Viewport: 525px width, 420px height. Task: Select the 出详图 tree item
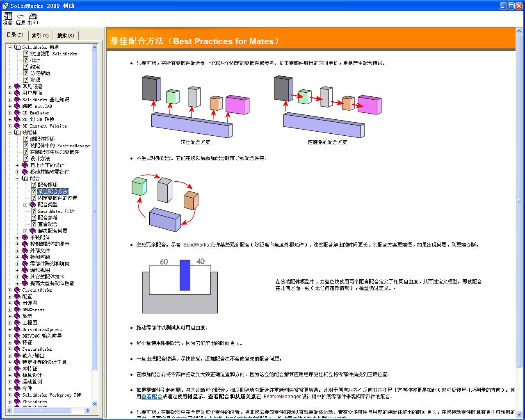coord(30,303)
